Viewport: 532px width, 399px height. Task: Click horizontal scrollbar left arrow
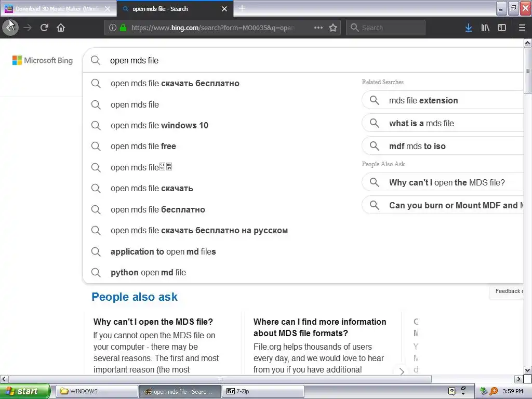[x=4, y=379]
